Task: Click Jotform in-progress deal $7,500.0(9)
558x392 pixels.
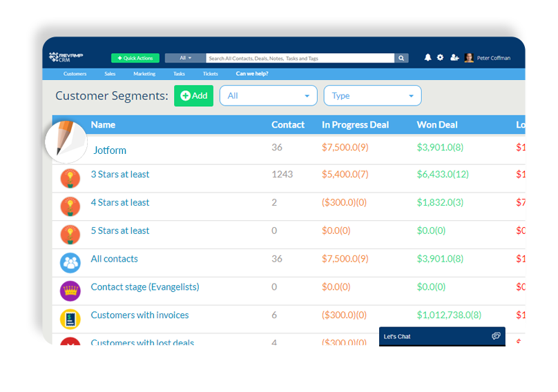Action: [345, 147]
